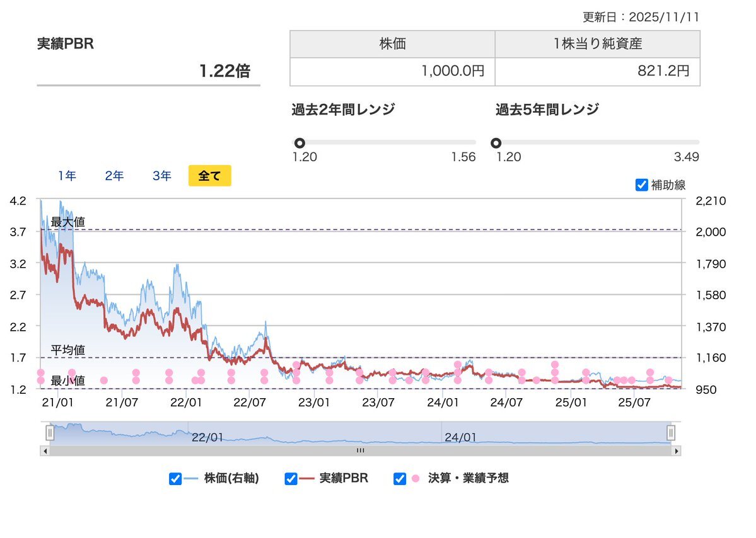Uncheck the 株価(右軸) series checkbox

[175, 479]
